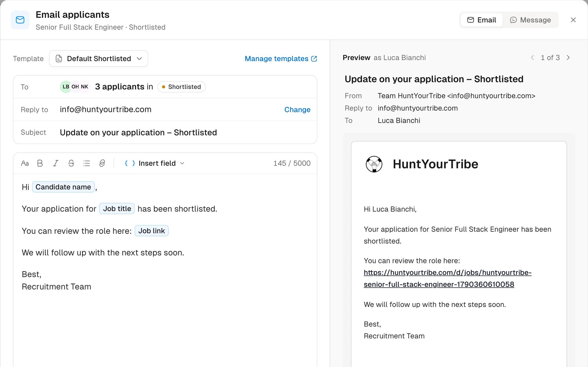Click the Subject input field
This screenshot has width=588, height=367.
[165, 132]
